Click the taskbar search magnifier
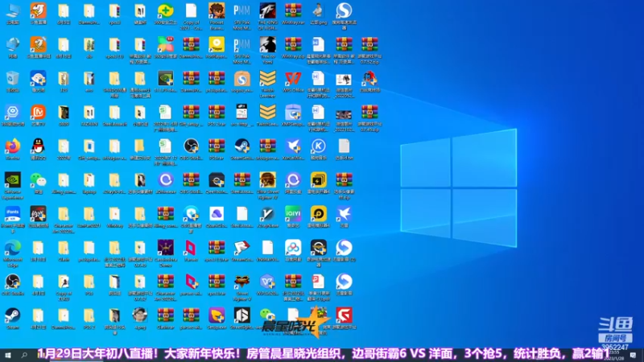644x362 pixels. point(24,355)
